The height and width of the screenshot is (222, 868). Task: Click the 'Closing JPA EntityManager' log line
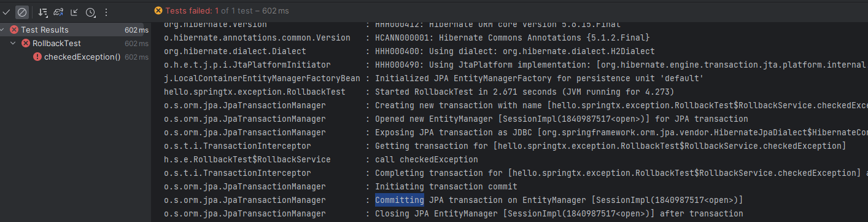click(x=559, y=213)
